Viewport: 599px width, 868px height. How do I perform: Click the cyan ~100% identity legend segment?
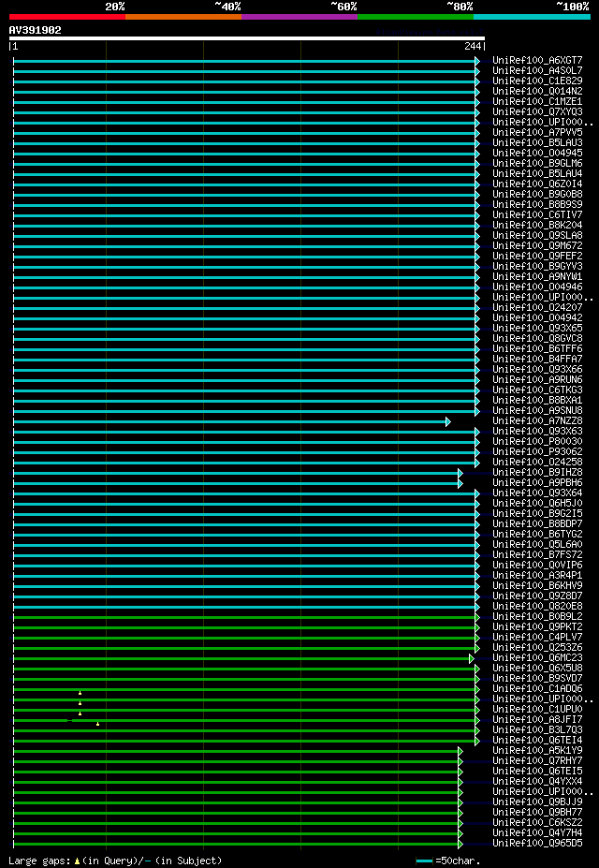532,17
